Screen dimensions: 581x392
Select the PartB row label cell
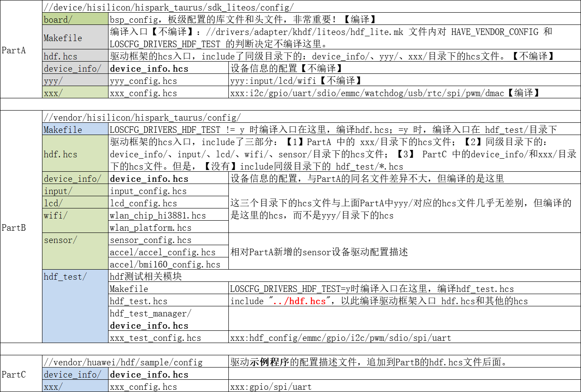pyautogui.click(x=21, y=227)
